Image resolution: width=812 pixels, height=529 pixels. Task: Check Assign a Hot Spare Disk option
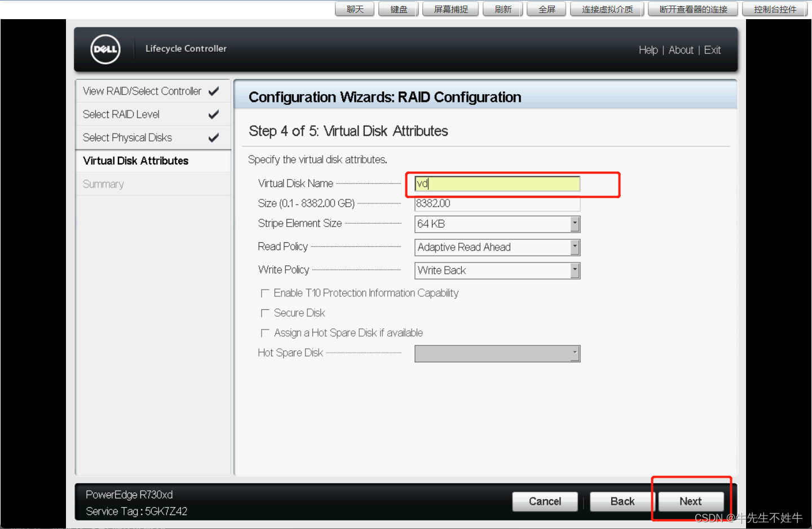click(x=265, y=333)
